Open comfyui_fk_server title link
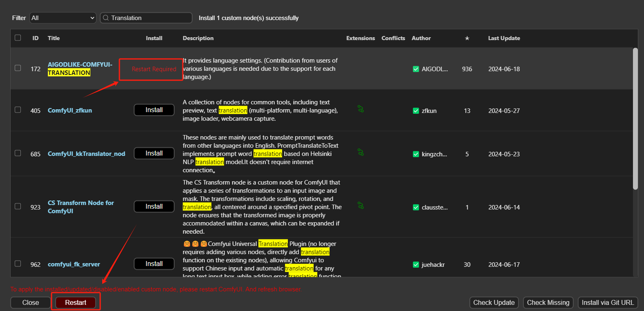 pos(74,264)
